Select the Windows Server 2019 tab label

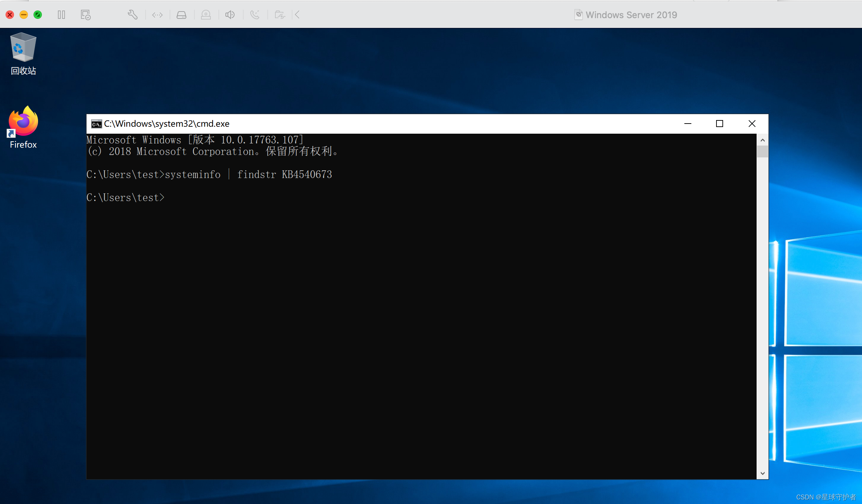[631, 15]
